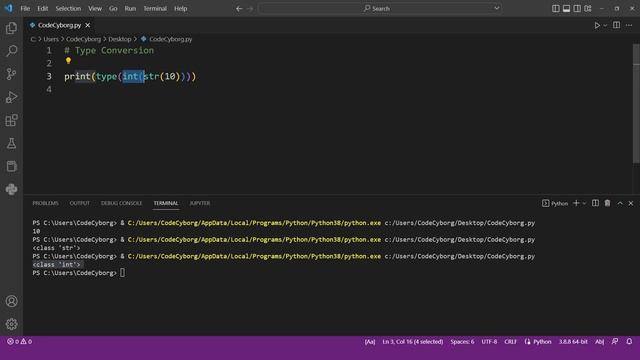Click the Command Center search field
The height and width of the screenshot is (360, 640).
point(380,8)
